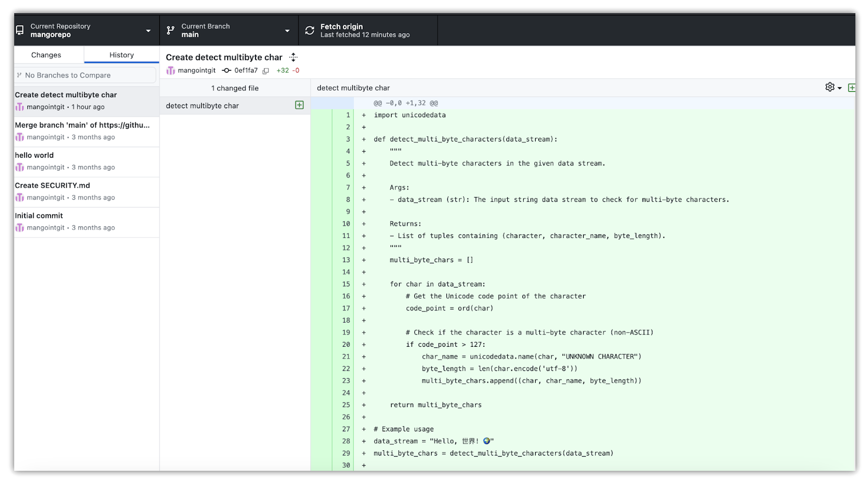The width and height of the screenshot is (868, 485).
Task: Click the No Branches to Compare field
Action: 85,75
